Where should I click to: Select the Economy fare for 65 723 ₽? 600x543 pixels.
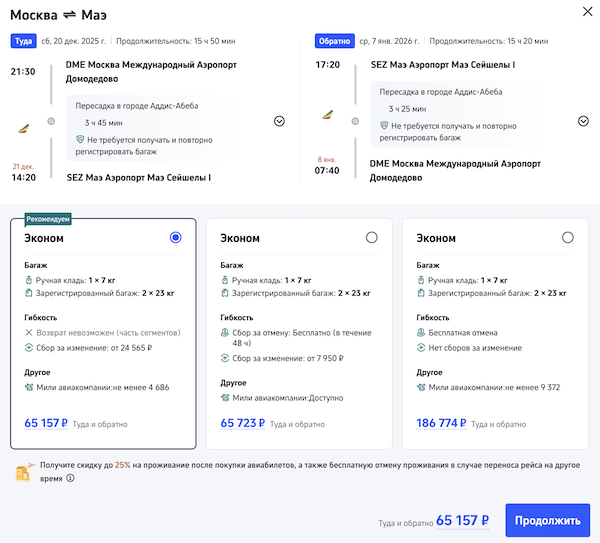click(372, 237)
